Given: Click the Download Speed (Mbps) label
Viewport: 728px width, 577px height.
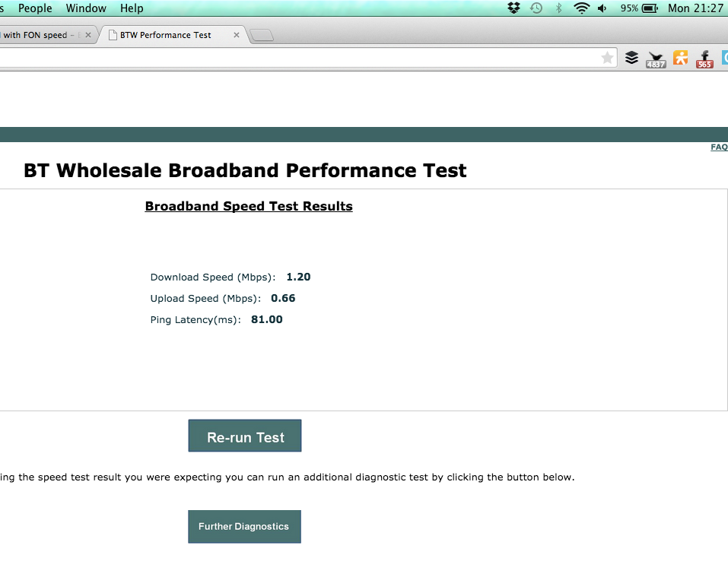Looking at the screenshot, I should [x=213, y=277].
